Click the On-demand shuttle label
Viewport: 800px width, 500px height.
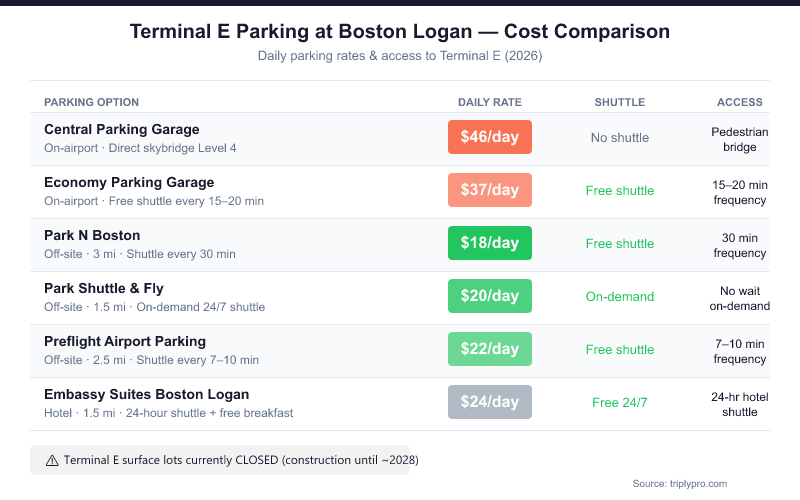(x=620, y=296)
